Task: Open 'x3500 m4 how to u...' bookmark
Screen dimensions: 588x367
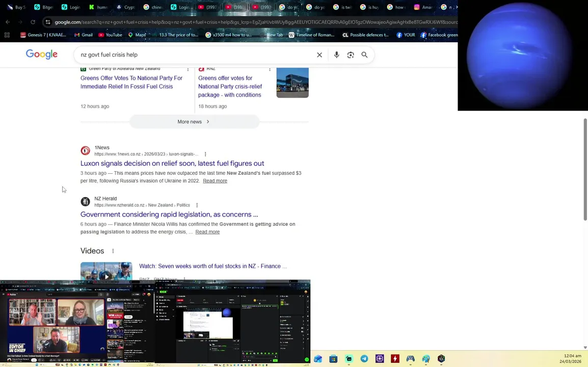Action: pos(229,35)
